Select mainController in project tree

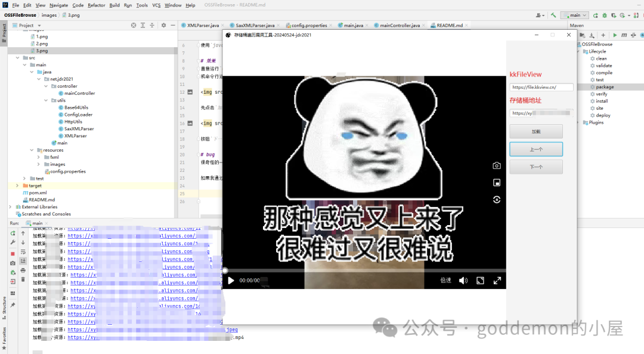tap(80, 93)
